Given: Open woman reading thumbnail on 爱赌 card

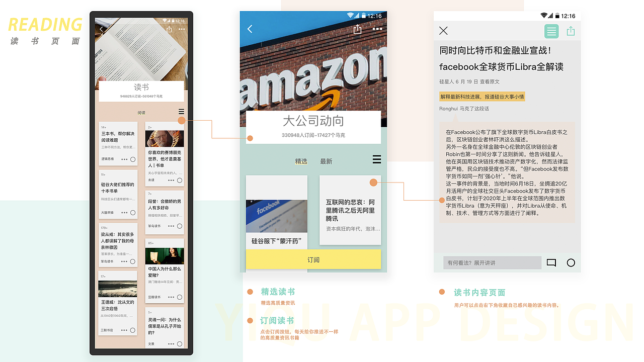Looking at the screenshot, I should click(165, 256).
